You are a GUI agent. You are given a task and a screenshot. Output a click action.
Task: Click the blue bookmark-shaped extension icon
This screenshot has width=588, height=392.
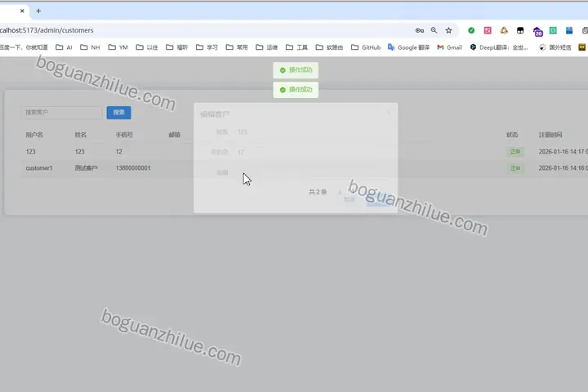(x=569, y=30)
